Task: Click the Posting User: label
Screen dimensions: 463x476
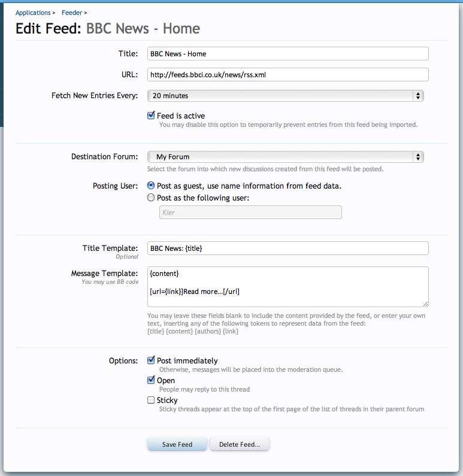Action: (115, 186)
